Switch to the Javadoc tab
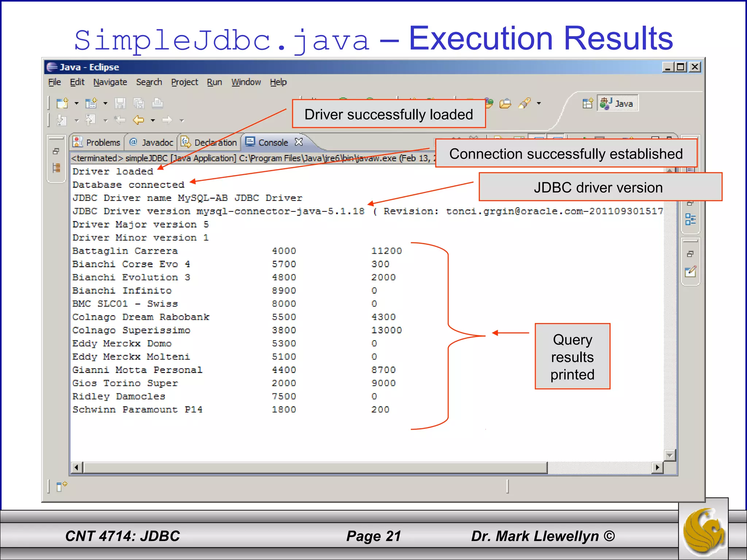 151,142
